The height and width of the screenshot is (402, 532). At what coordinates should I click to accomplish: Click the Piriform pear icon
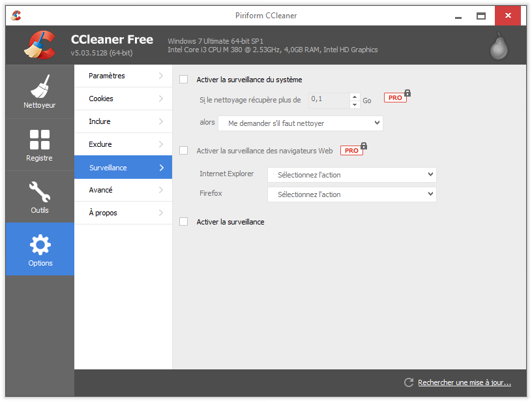(499, 46)
